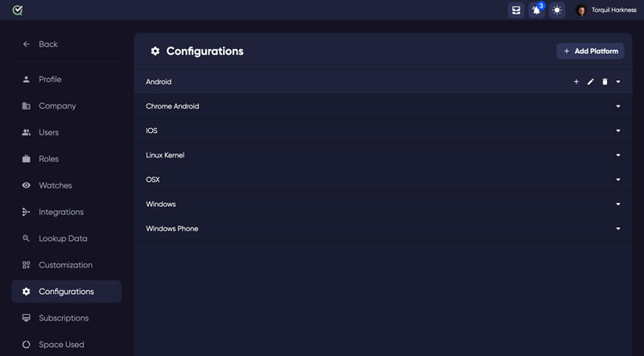Go Back using the sidebar arrow link
The image size is (644, 356).
point(39,44)
